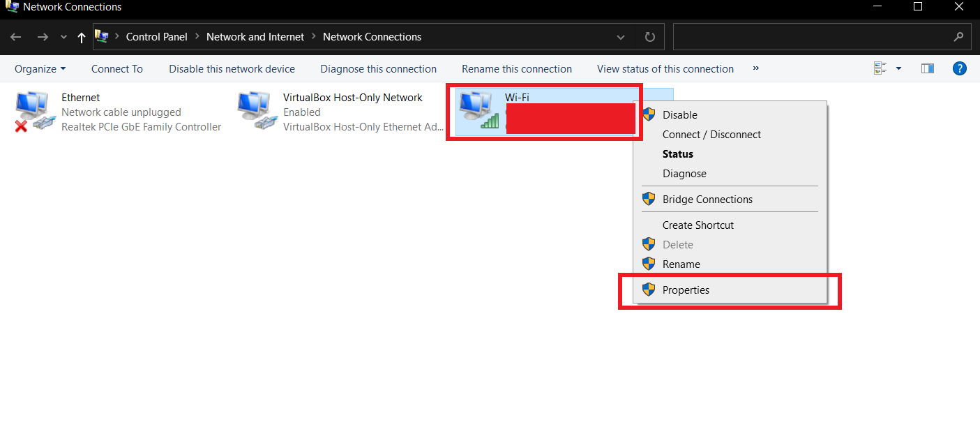This screenshot has width=980, height=427.
Task: Expand the Organize dropdown menu
Action: 40,68
